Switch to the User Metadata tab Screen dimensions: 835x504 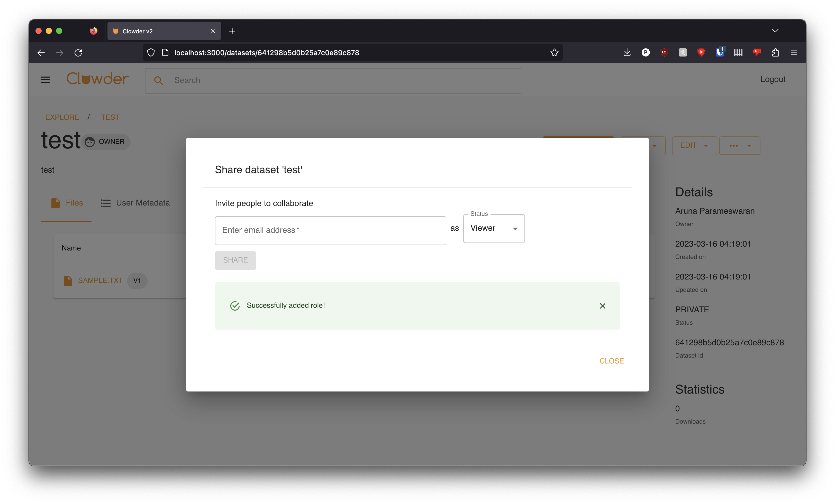click(x=135, y=202)
